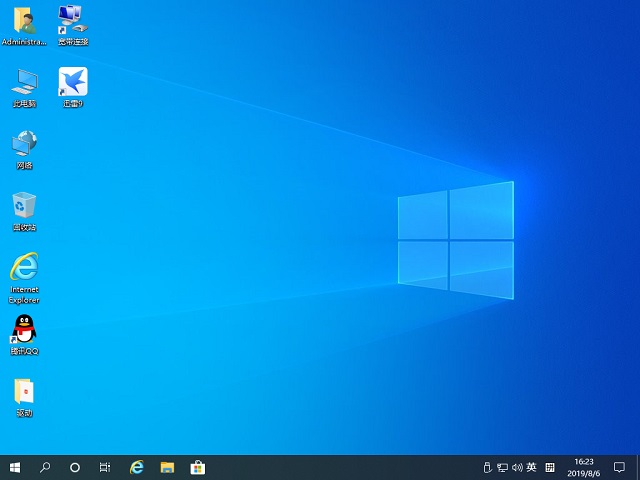Launch Internet Explorer from the taskbar
This screenshot has height=480, width=640.
point(137,467)
